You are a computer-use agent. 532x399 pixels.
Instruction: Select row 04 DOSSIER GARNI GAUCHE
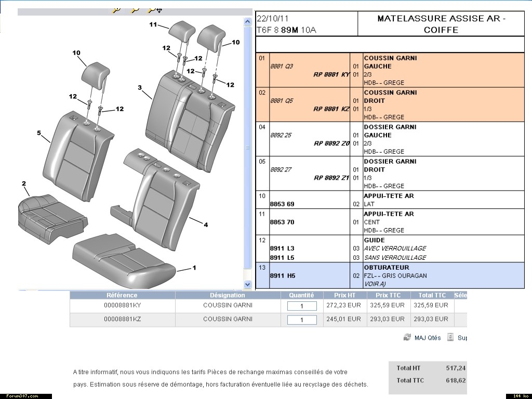click(390, 139)
